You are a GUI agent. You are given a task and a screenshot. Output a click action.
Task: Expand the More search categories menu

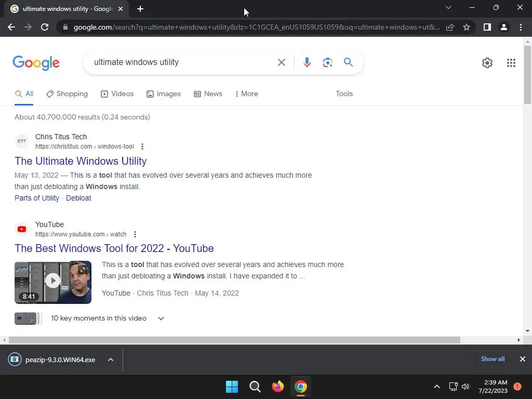247,94
